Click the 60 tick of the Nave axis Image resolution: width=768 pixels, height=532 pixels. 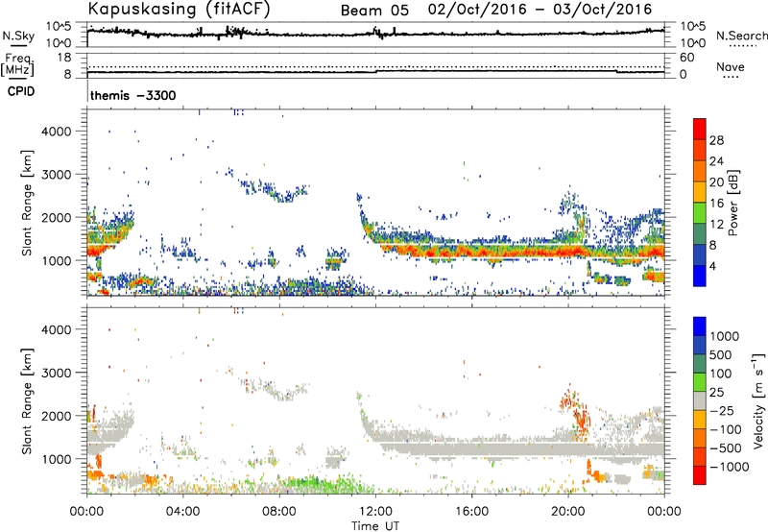tap(686, 58)
